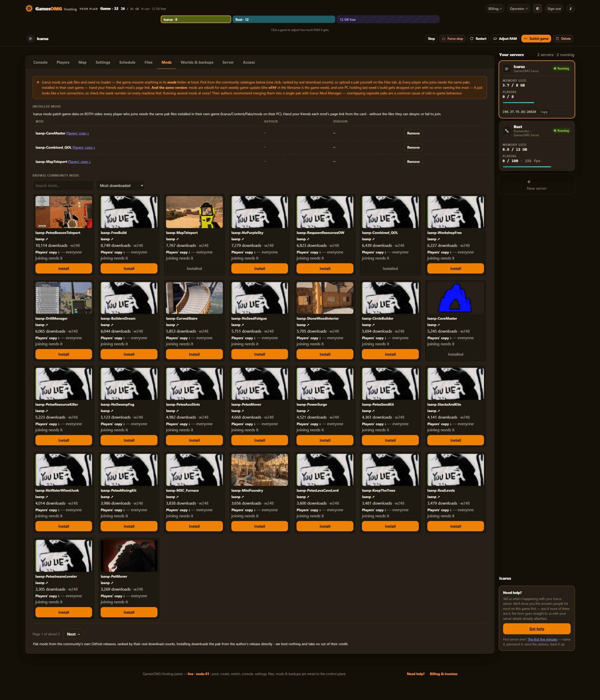This screenshot has height=700, width=600.
Task: Open the user avatar J menu
Action: [x=570, y=9]
